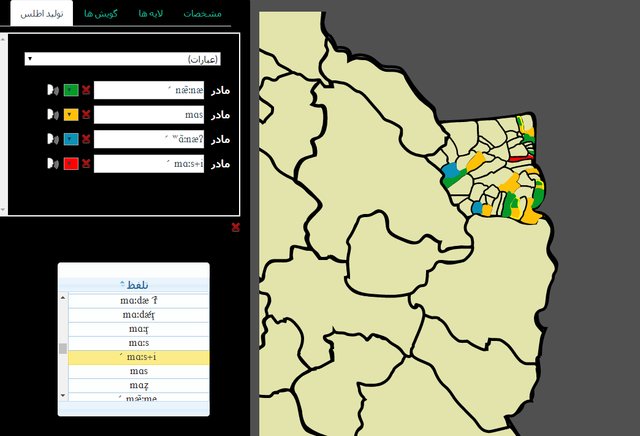The image size is (640, 436).
Task: Play audio for the ma:s+i entry
Action: click(51, 163)
